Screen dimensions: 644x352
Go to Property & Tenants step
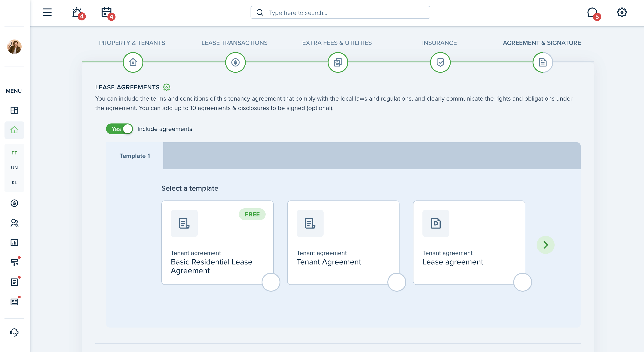(x=132, y=43)
